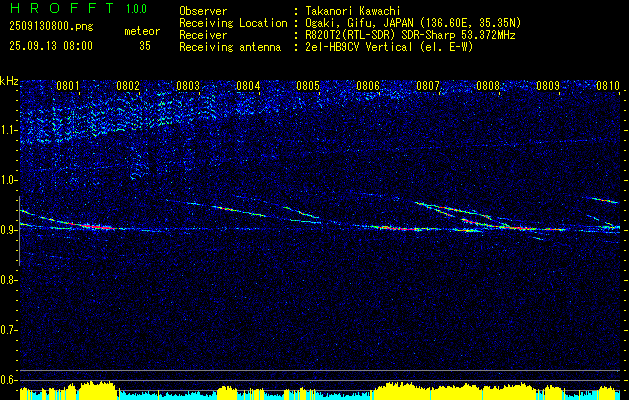
Task: Click time marker 0803
Action: 188,85
